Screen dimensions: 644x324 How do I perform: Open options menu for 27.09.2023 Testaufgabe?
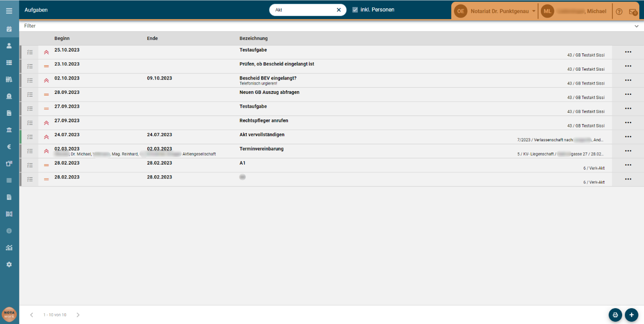(x=628, y=108)
